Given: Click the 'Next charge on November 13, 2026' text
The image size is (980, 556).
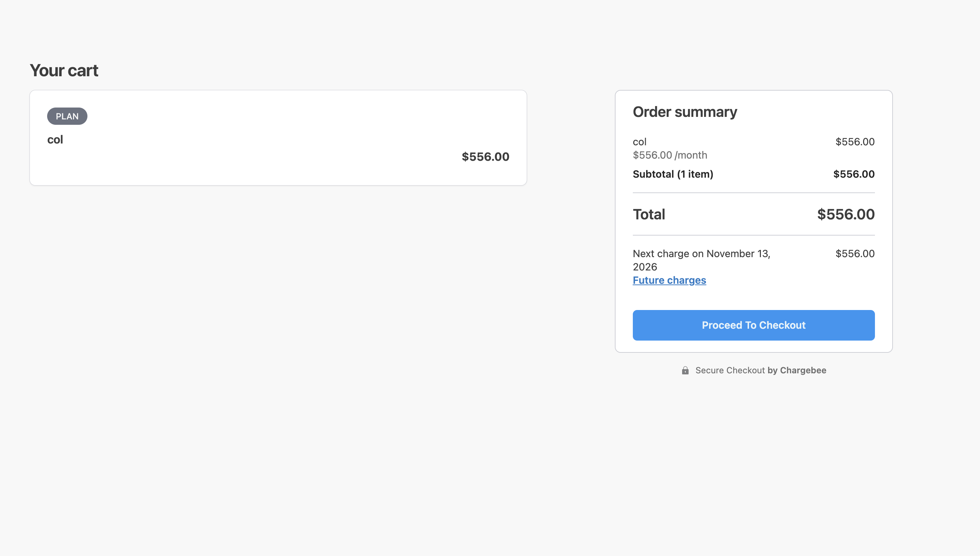Looking at the screenshot, I should coord(702,260).
